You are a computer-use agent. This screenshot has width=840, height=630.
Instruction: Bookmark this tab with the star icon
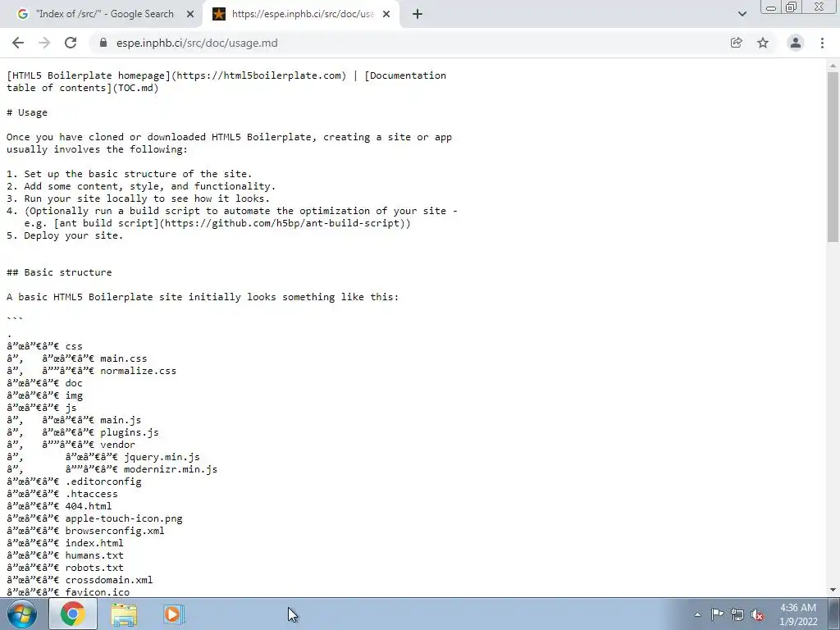pyautogui.click(x=763, y=43)
